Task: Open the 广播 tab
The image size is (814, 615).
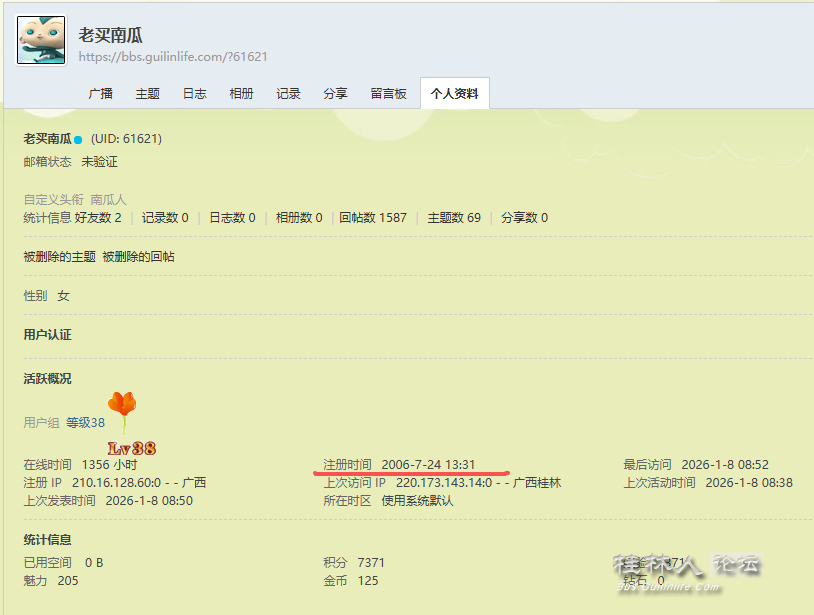Action: click(100, 93)
